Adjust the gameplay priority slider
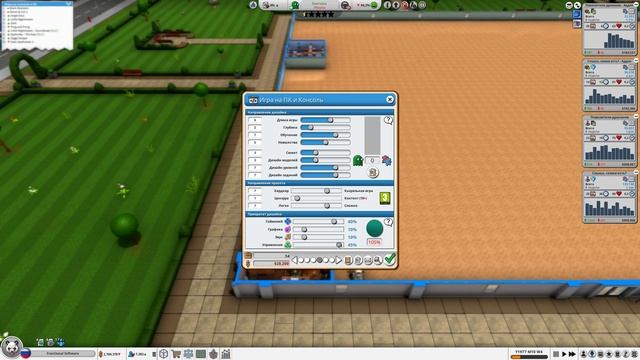This screenshot has width=640, height=360. (318, 221)
